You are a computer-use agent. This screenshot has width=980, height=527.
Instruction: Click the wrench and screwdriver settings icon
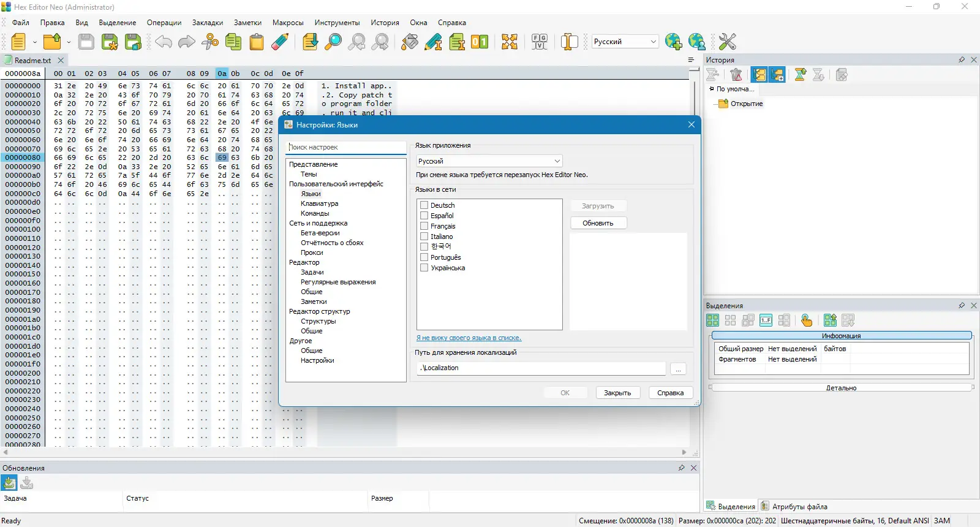click(727, 42)
